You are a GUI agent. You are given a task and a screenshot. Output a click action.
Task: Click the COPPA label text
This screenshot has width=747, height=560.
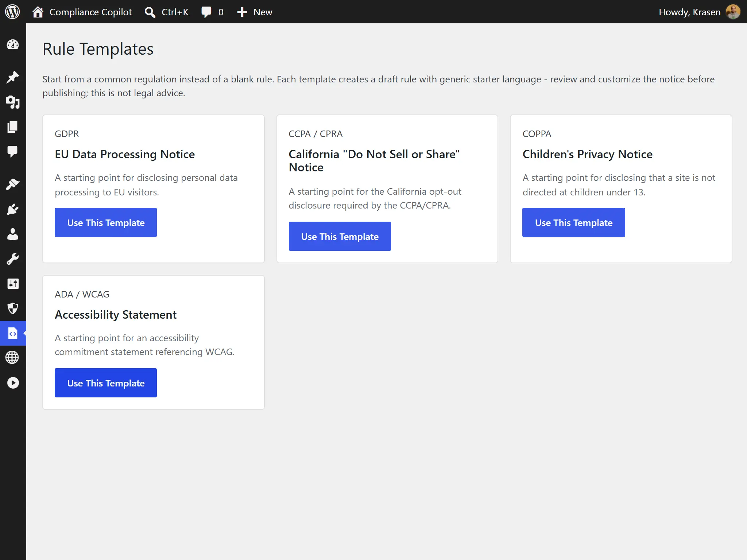[537, 134]
